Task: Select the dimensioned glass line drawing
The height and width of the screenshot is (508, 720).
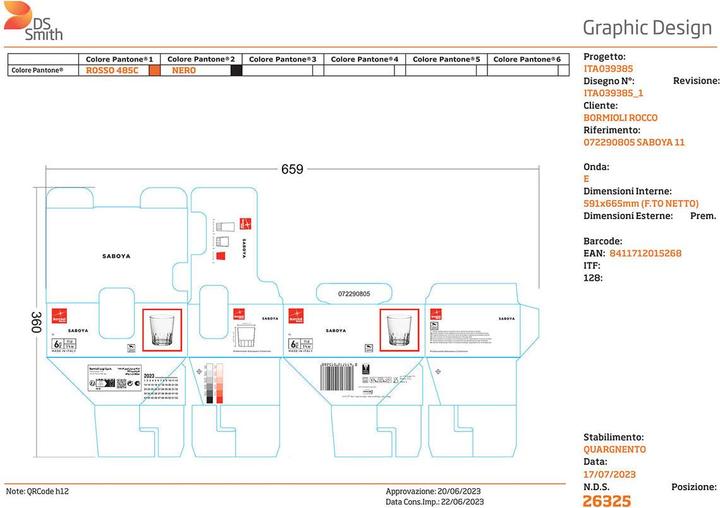Action: pos(245,336)
